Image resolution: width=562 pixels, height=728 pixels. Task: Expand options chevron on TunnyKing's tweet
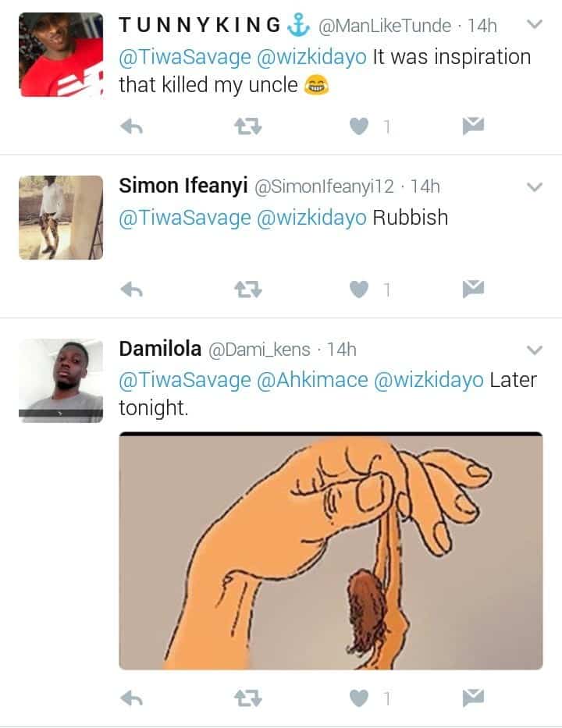tap(535, 23)
